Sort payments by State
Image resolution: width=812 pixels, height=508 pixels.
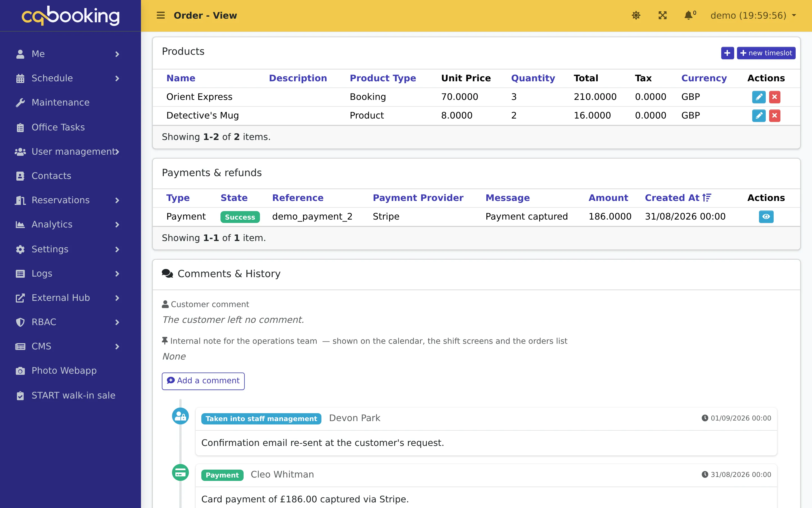pos(234,198)
